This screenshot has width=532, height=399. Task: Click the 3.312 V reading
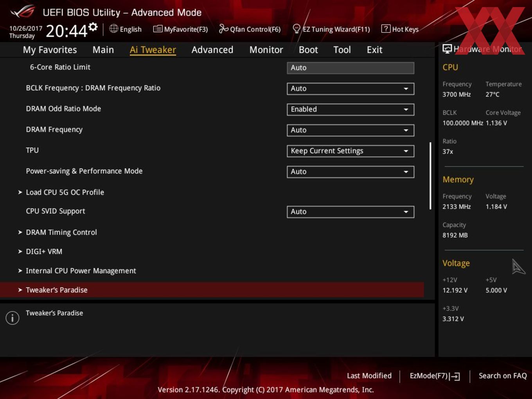point(453,319)
